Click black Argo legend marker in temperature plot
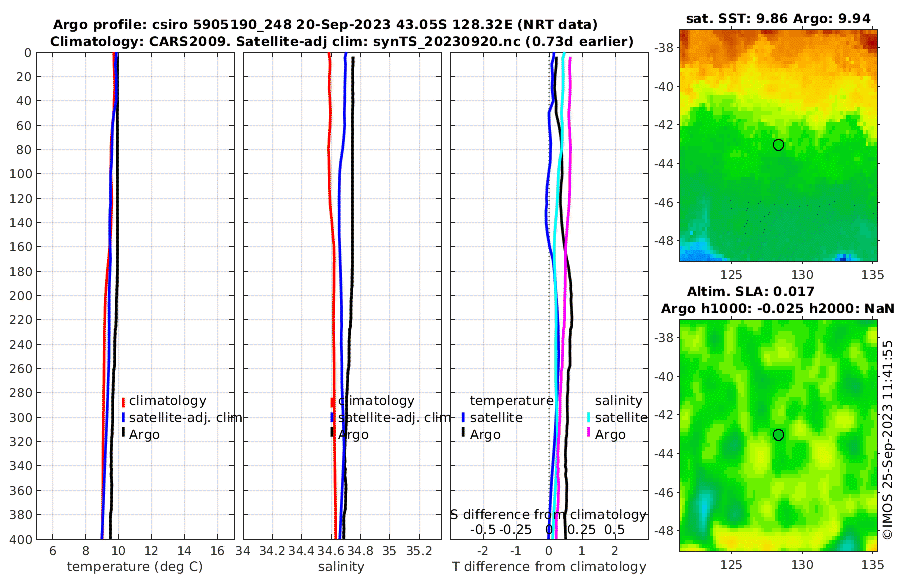The image size is (900, 580). (x=123, y=434)
